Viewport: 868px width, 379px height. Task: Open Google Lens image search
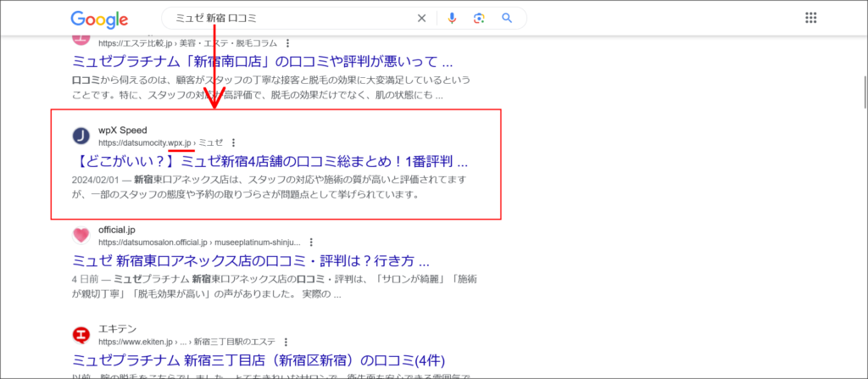pos(479,19)
